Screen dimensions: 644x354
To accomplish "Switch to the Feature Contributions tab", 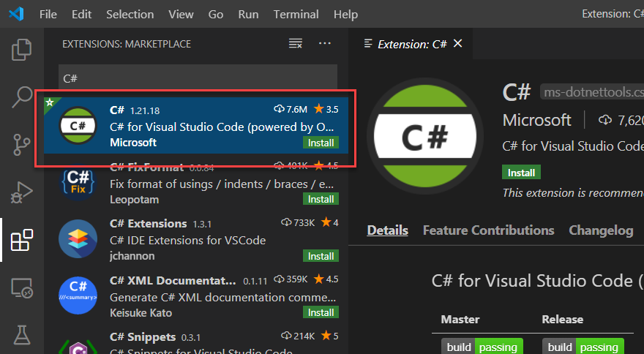I will pos(488,230).
